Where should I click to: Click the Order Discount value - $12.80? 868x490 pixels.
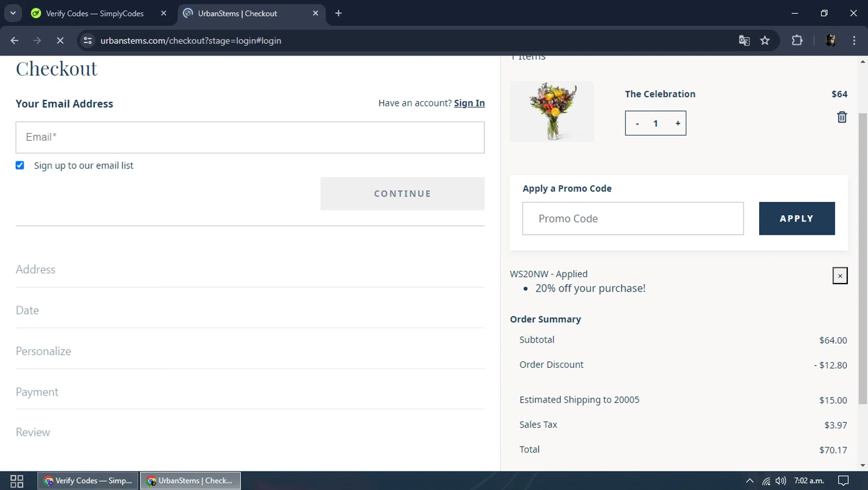point(830,365)
